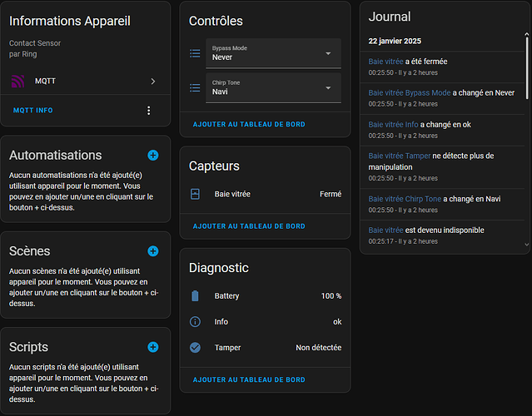Screen dimensions: 532x416
Task: Click the Journal scroll up arrow
Action: pos(527,34)
